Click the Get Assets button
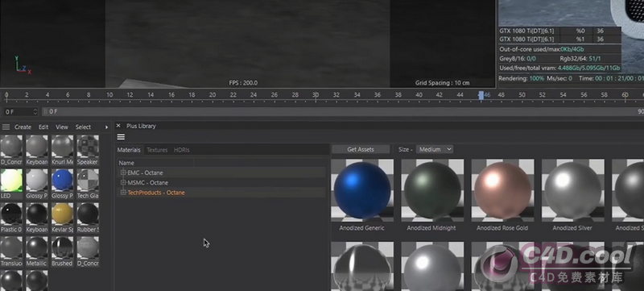 point(361,149)
